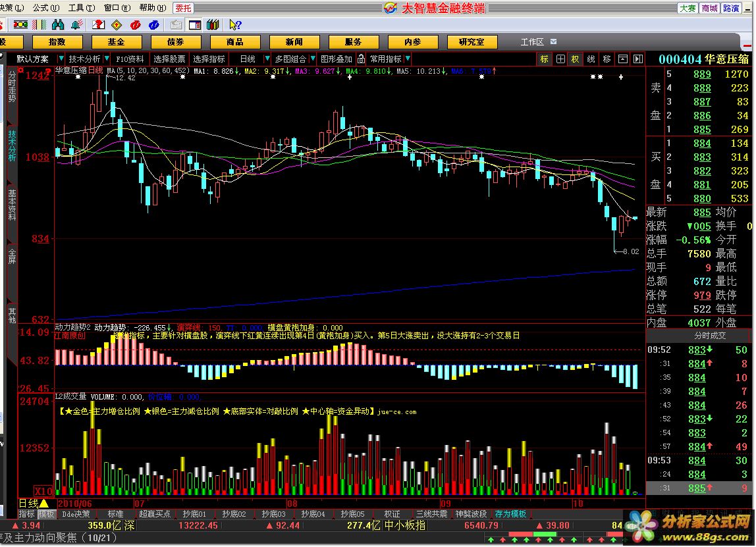756x547 pixels.
Task: Expand the 常用指标 dropdown arrow
Action: (x=408, y=59)
